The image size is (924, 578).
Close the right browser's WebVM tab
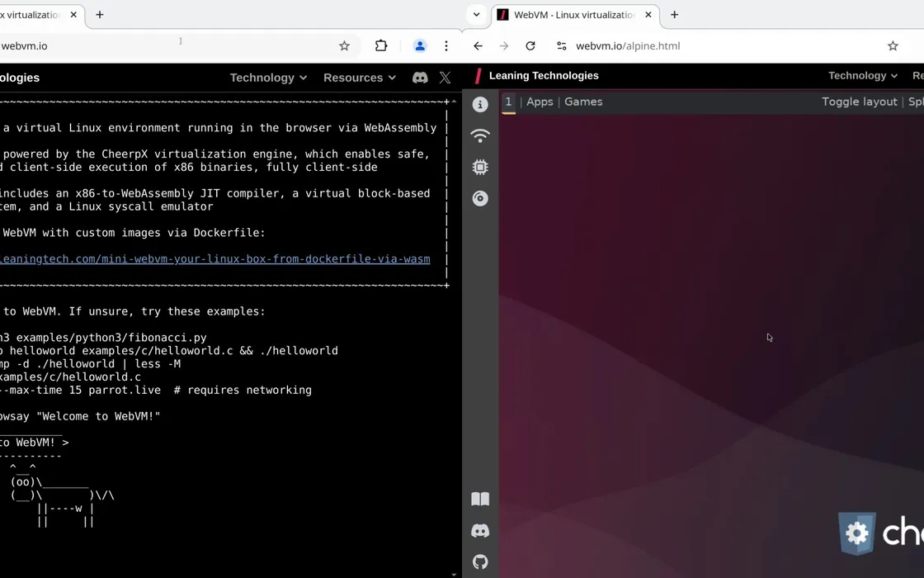[x=648, y=15]
